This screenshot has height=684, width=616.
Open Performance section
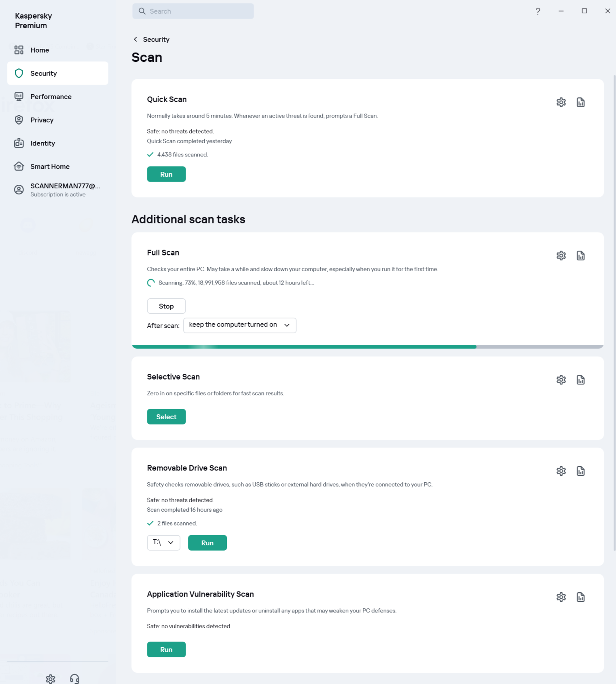57,97
